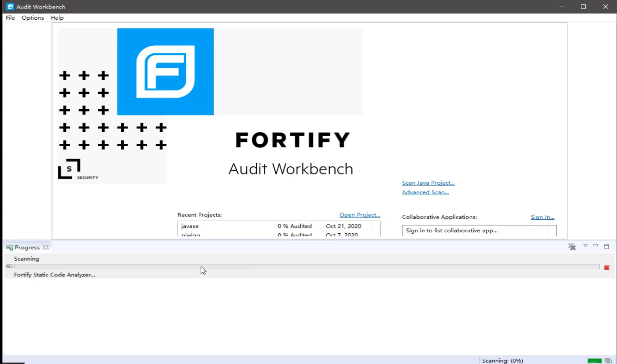Cancel the scan with red stop button
This screenshot has width=617, height=364.
pos(607,267)
